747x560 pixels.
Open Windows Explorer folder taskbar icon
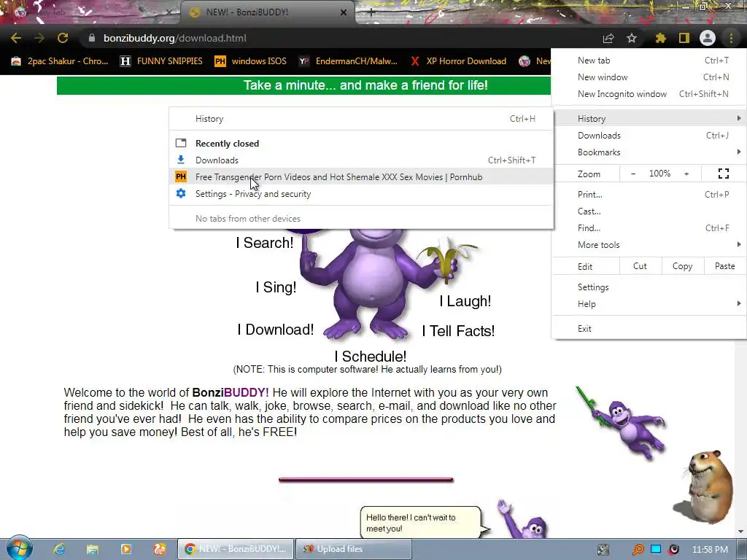point(93,549)
